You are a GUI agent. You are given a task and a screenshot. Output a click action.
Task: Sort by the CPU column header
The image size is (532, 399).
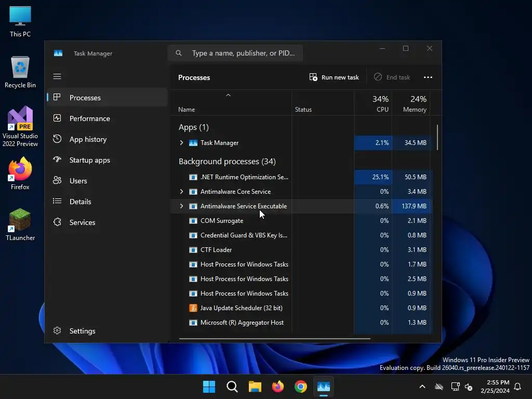pyautogui.click(x=373, y=103)
